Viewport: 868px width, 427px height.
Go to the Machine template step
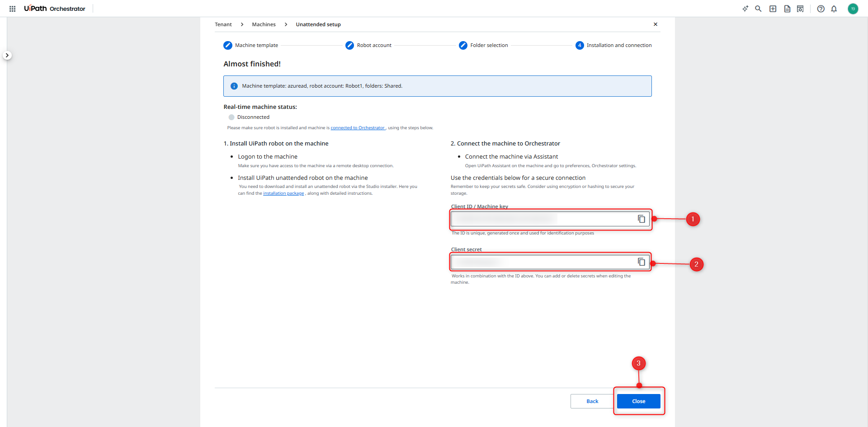tap(251, 45)
